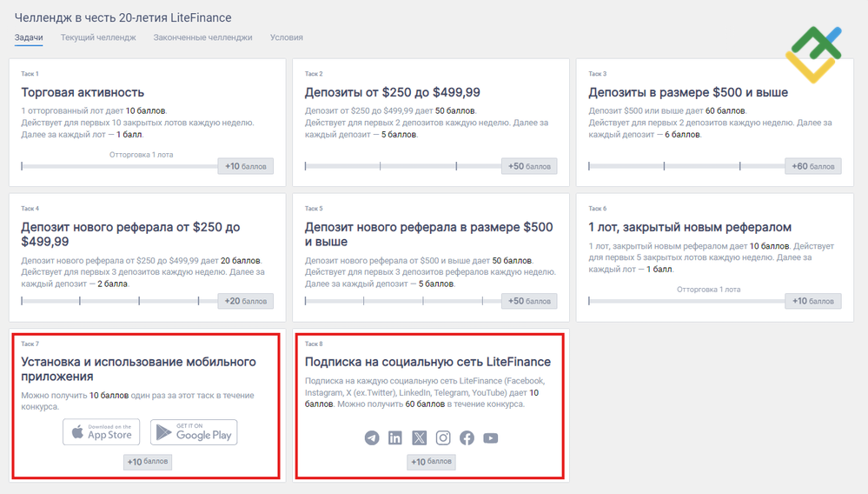Click title Установка и использование мобильного приложения

point(138,369)
